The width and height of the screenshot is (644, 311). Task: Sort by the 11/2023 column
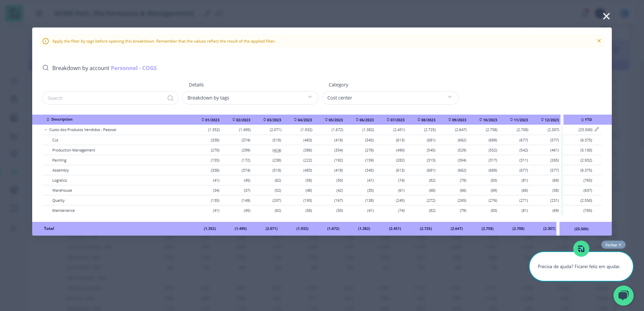pyautogui.click(x=519, y=120)
